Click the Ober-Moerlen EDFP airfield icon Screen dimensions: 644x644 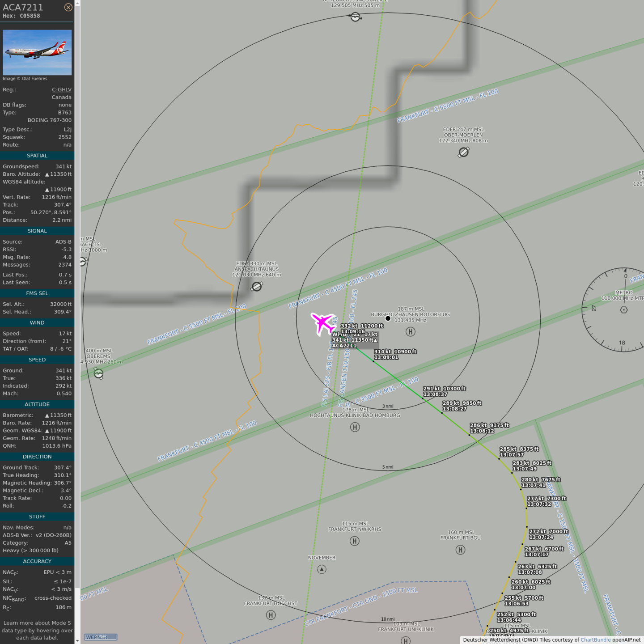point(463,153)
